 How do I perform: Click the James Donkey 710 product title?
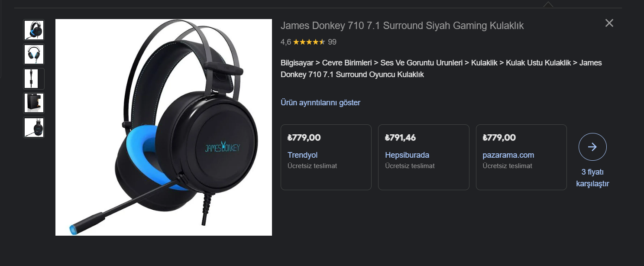tap(402, 26)
